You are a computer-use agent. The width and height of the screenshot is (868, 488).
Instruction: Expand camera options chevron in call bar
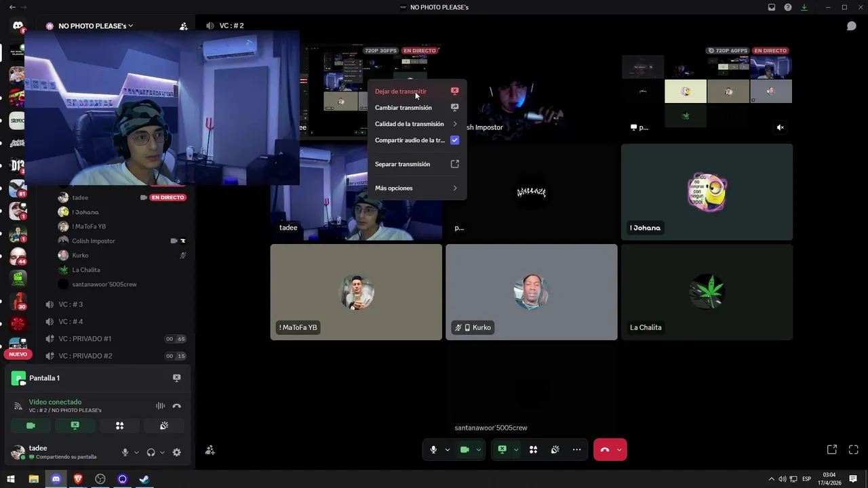click(478, 449)
